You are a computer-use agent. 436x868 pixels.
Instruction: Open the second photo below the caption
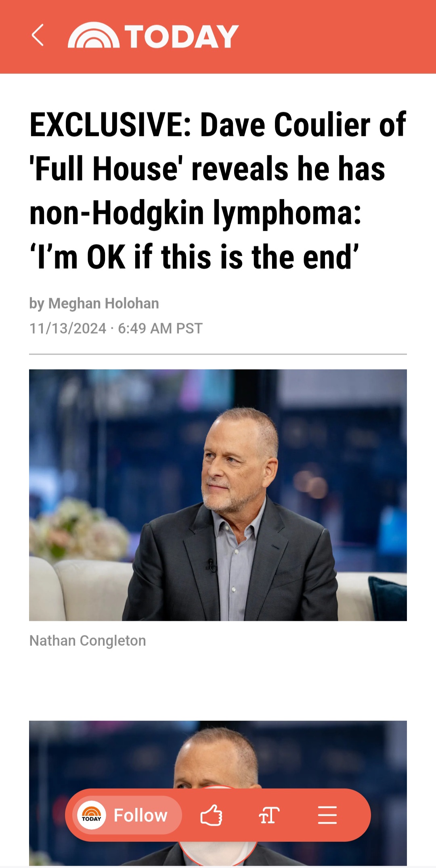pos(218,754)
